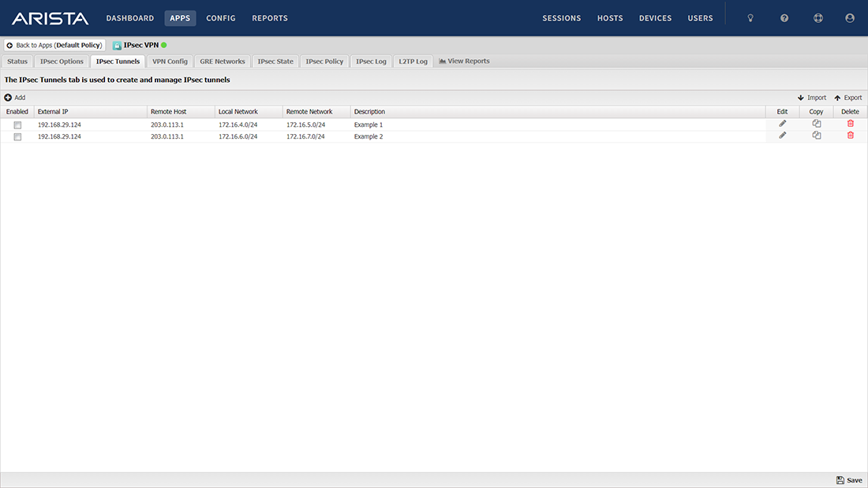The height and width of the screenshot is (488, 868).
Task: Go to Devices
Action: coord(656,18)
